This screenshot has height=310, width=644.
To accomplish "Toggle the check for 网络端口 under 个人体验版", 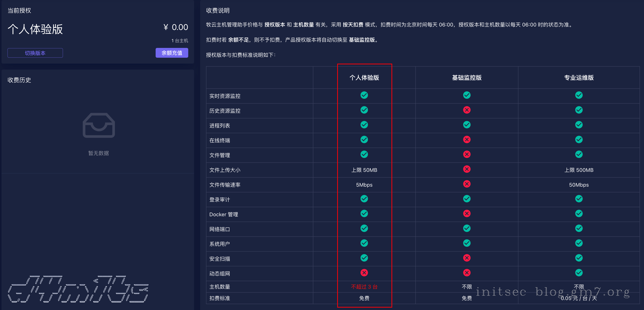I will click(364, 228).
